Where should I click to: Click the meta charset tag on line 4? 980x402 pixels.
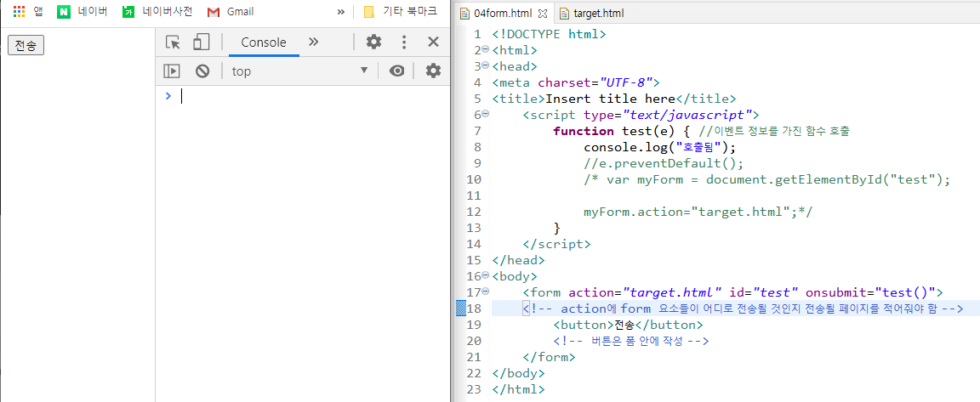(576, 82)
